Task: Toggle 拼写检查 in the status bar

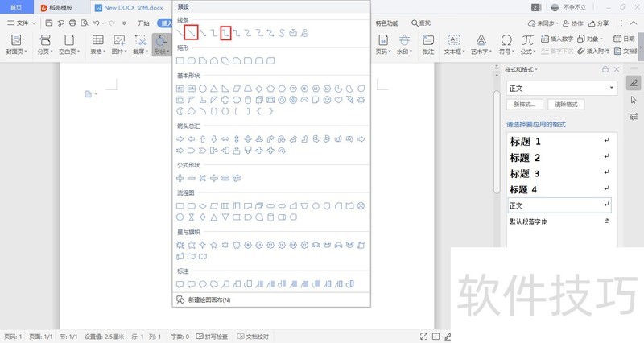Action: (212, 337)
